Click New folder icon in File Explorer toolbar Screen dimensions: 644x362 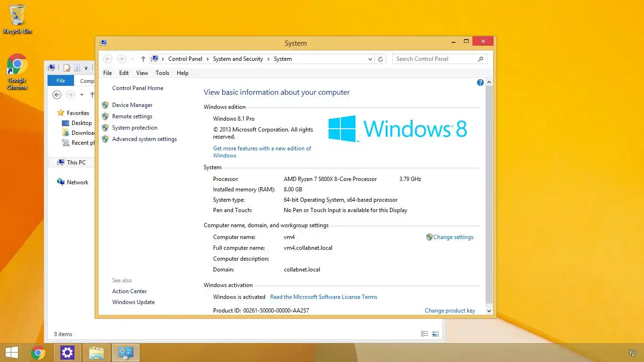pyautogui.click(x=77, y=68)
